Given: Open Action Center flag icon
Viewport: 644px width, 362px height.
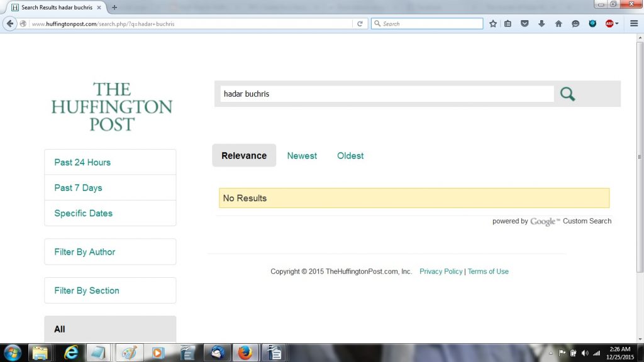Looking at the screenshot, I should click(562, 353).
